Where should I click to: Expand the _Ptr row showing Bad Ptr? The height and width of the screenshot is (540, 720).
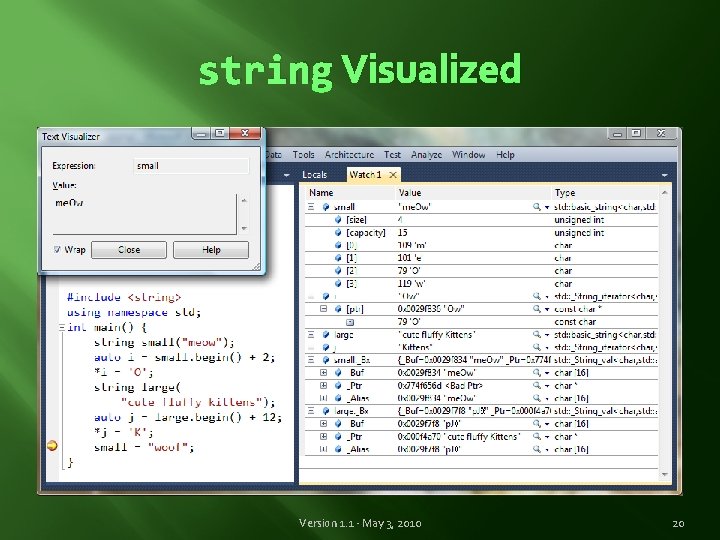323,386
